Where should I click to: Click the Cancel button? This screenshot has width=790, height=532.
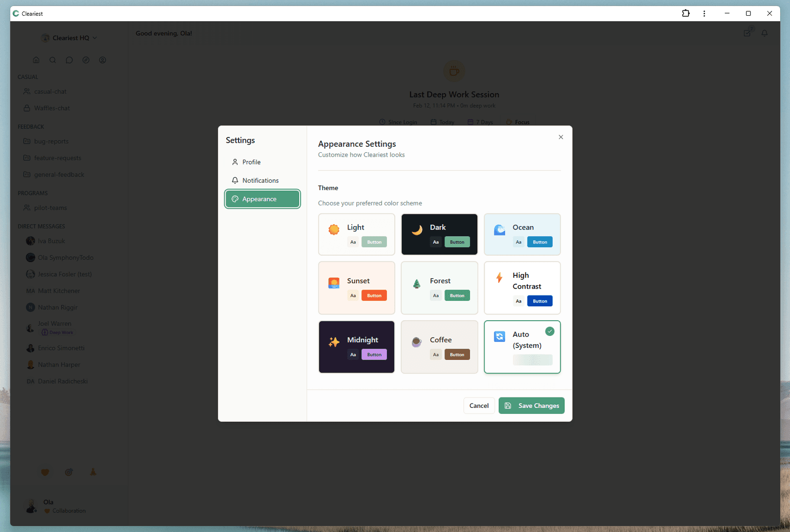479,406
